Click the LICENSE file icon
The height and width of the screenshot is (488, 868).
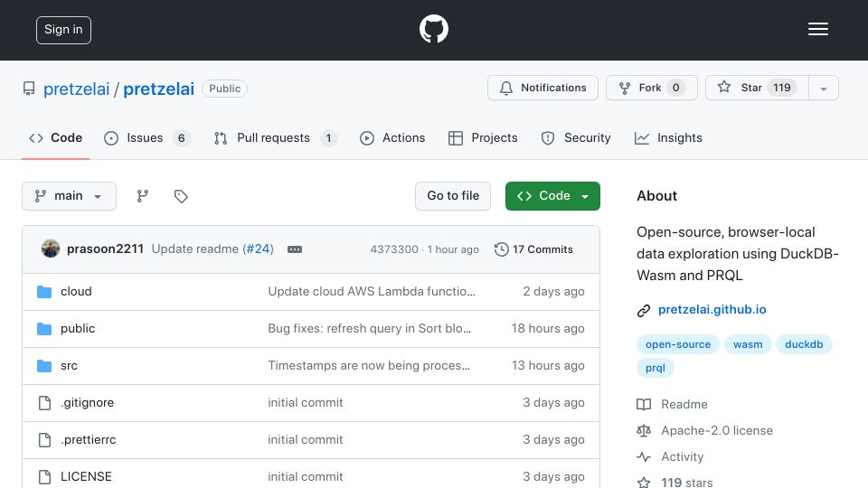44,477
